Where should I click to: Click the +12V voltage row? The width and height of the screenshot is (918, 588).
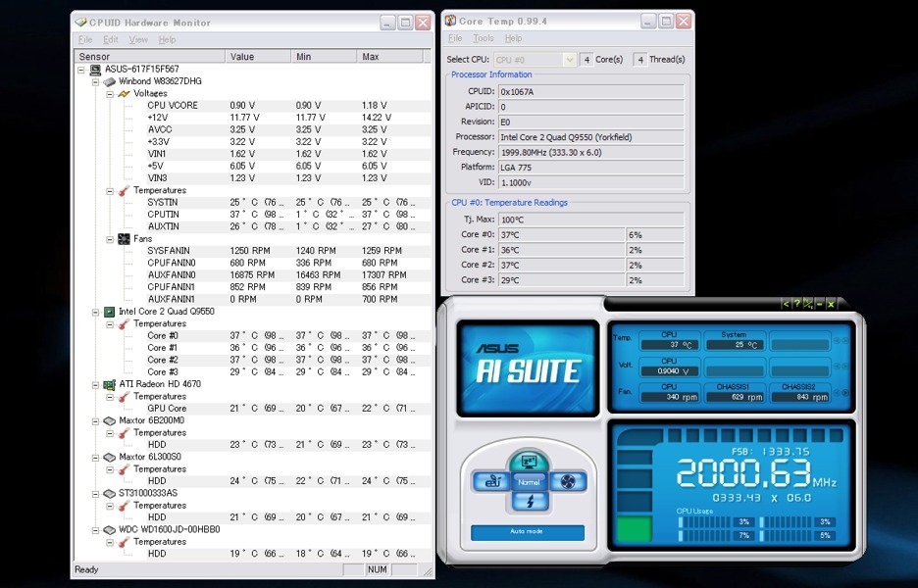(x=288, y=118)
